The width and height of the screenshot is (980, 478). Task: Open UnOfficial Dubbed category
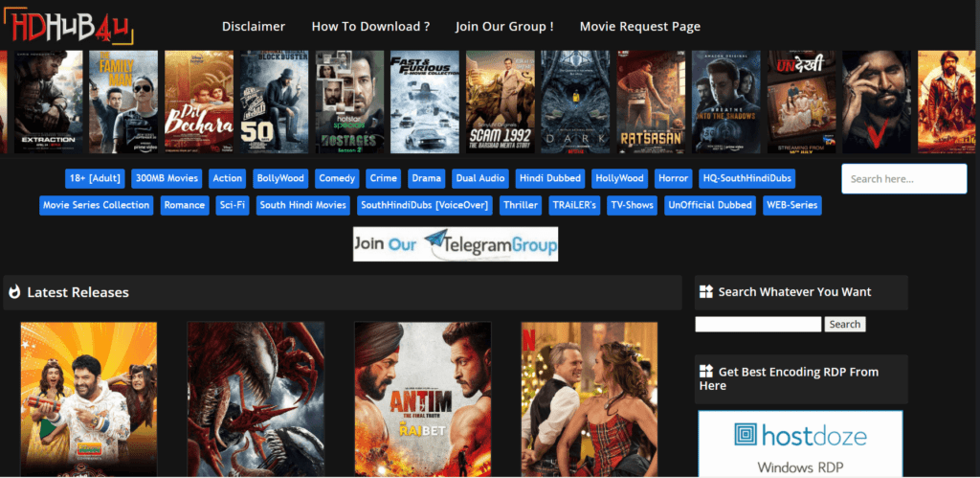[710, 205]
